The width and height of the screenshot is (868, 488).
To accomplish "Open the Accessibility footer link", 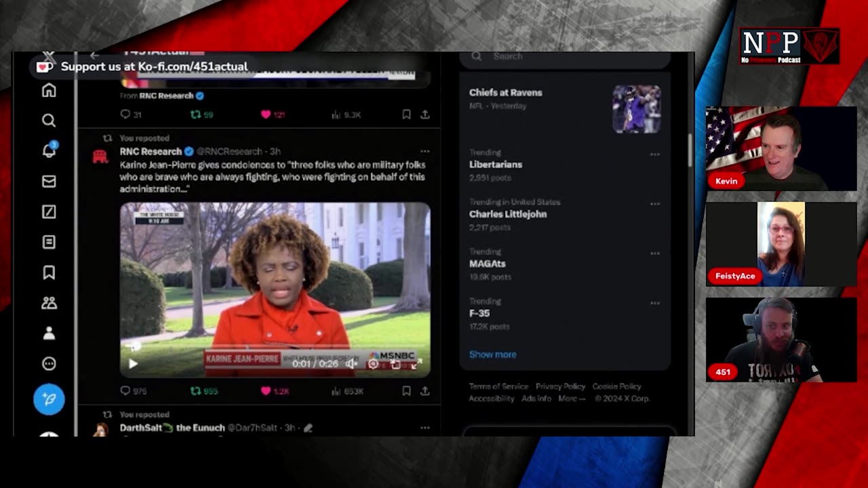I will pos(492,399).
